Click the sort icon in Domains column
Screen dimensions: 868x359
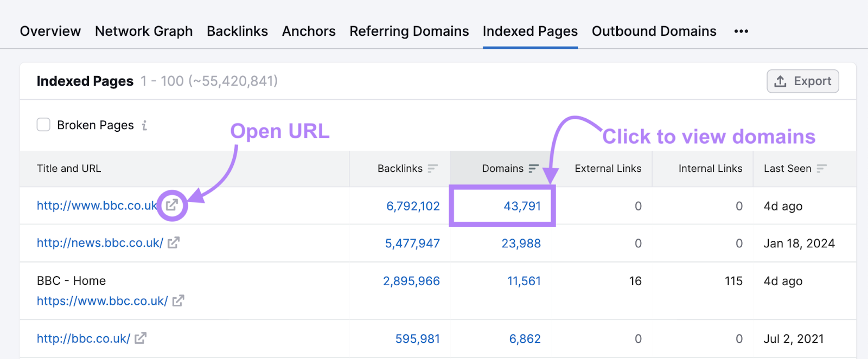coord(533,169)
